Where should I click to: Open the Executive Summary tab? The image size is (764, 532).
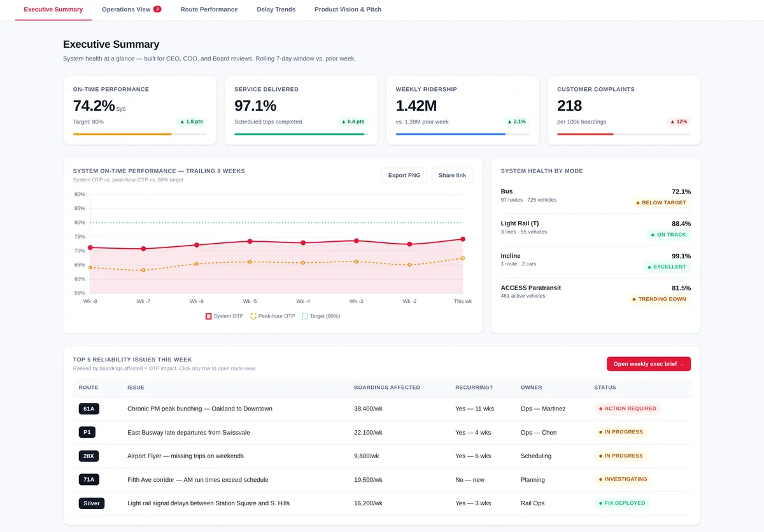(x=53, y=10)
